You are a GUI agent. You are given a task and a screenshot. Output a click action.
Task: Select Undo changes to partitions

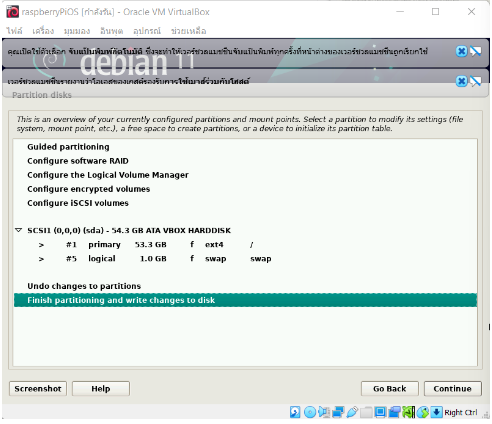tap(84, 286)
